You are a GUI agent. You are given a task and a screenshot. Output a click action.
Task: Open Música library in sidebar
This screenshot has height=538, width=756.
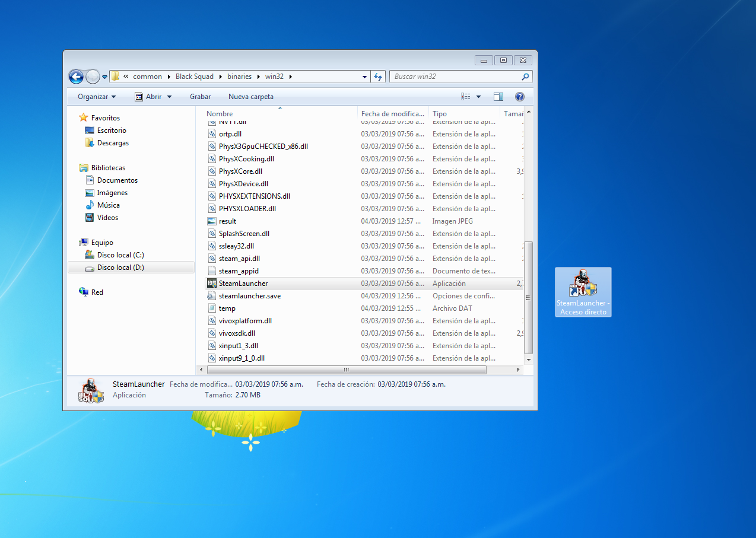click(109, 205)
